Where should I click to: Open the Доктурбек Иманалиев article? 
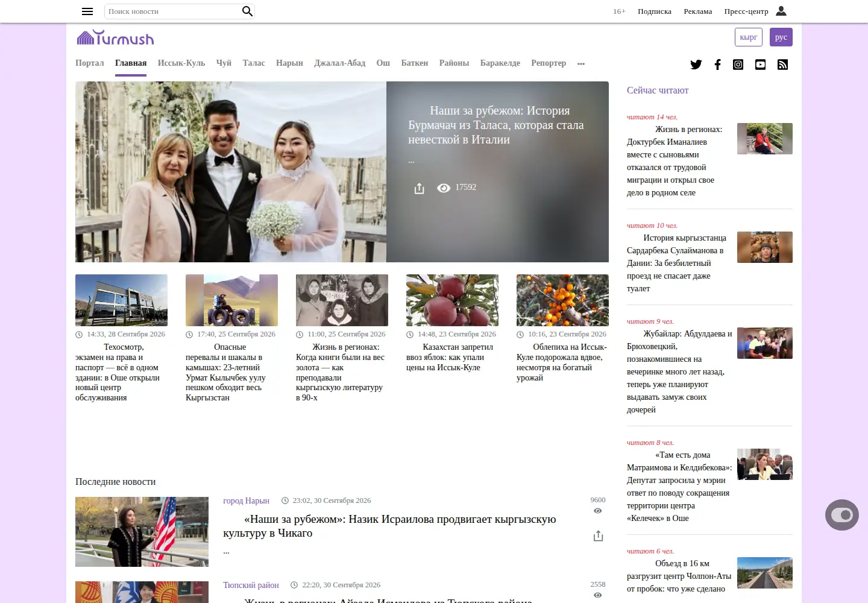coord(675,161)
